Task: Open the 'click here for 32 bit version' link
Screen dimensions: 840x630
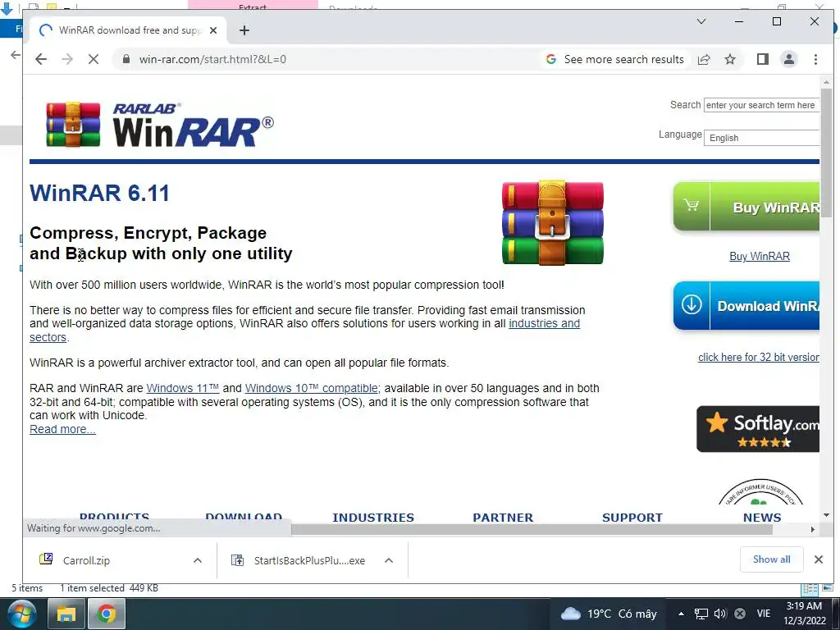Action: coord(759,358)
